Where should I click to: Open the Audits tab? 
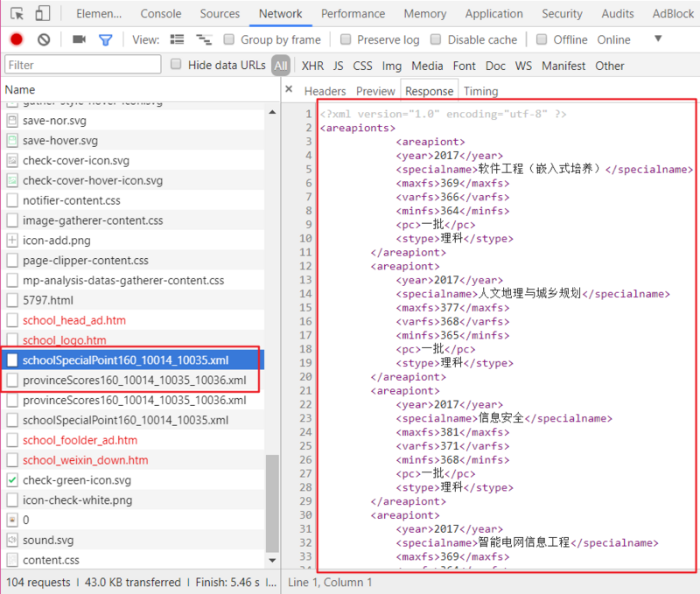pyautogui.click(x=618, y=14)
